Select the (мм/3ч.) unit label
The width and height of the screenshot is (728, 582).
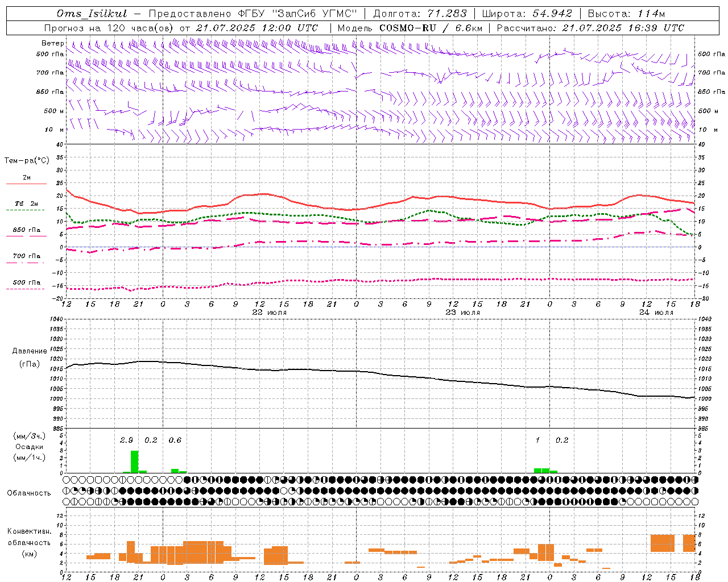click(x=29, y=436)
